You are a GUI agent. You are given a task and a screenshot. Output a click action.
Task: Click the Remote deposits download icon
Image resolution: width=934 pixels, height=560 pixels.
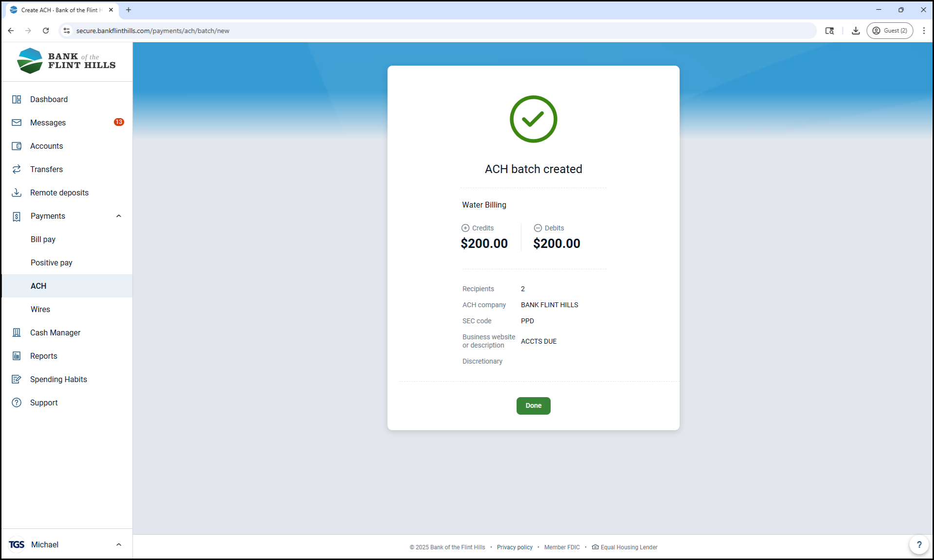17,192
